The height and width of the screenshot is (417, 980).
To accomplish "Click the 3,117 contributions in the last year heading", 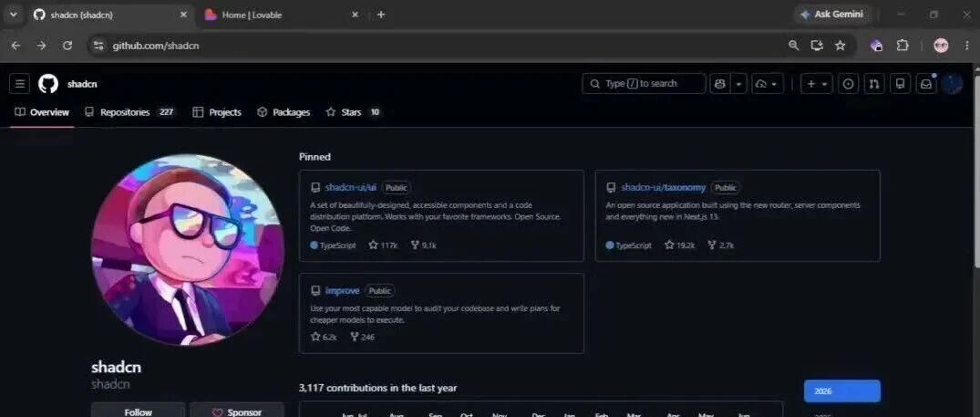I will 377,388.
